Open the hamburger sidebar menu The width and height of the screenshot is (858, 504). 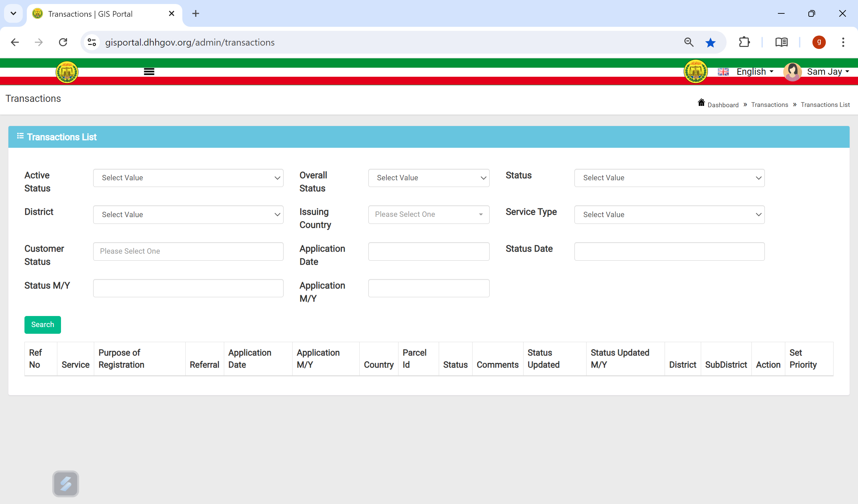click(149, 71)
